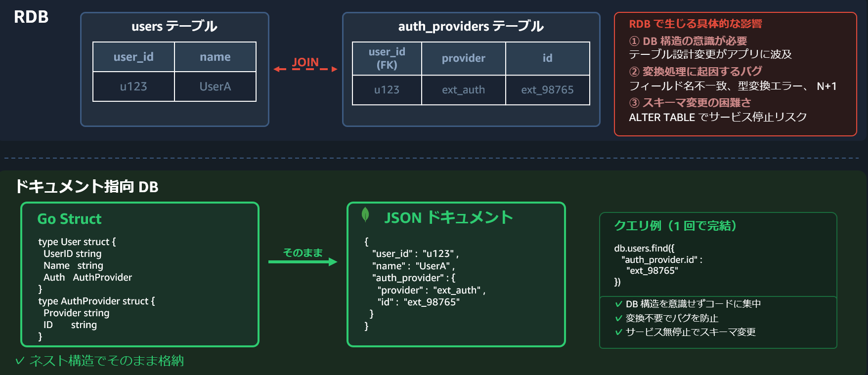Select the check beside DB 構造を意識せずコードに集中
Viewport: 868px width, 375px height.
(618, 304)
